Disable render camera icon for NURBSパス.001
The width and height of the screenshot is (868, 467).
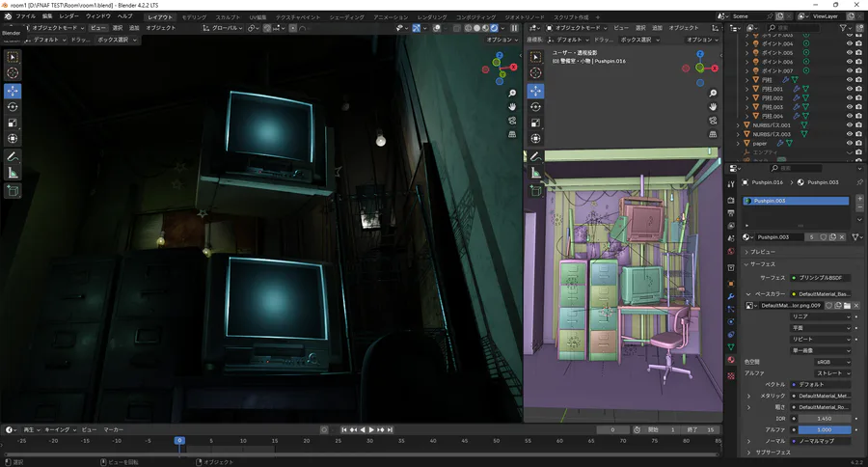pos(858,125)
